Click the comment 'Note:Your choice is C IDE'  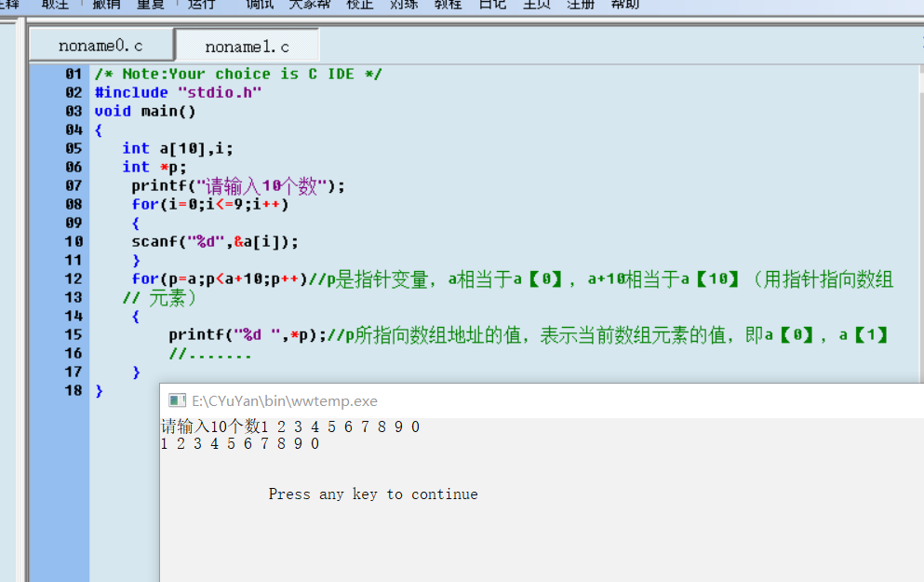(238, 74)
